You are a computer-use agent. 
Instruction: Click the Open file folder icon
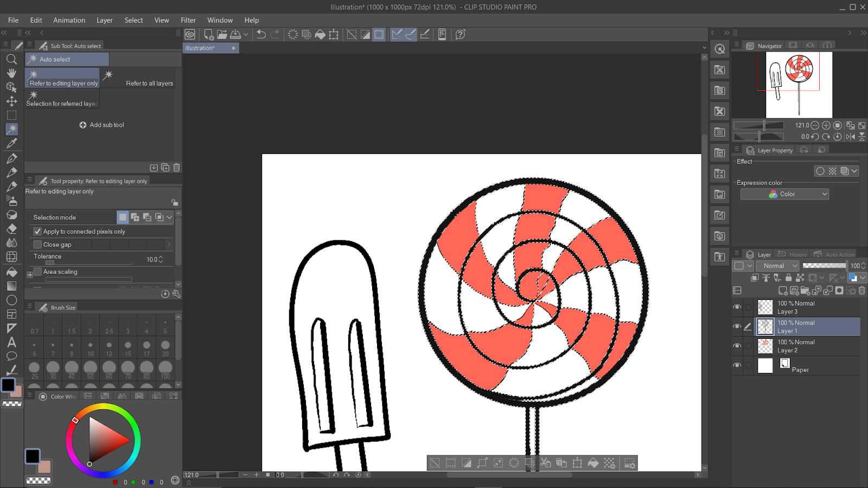222,34
